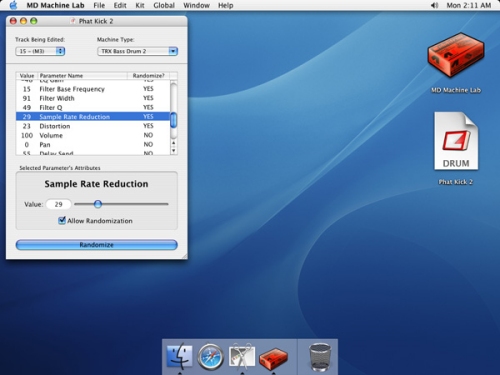Click the document proxy icon in title bar
Viewport: 500px width, 375px height.
(72, 21)
